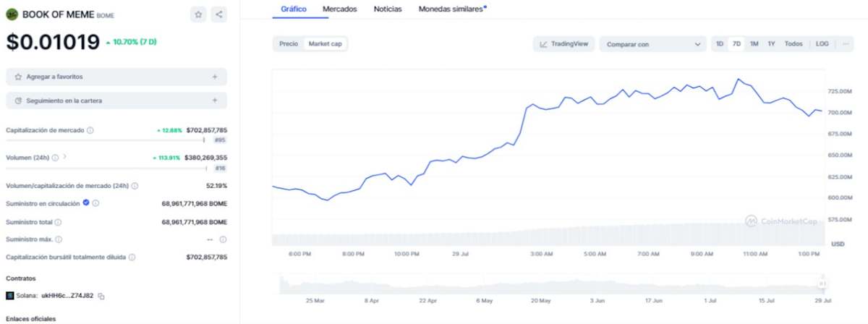The image size is (868, 324).
Task: Toggle LOG scale on chart
Action: click(822, 44)
